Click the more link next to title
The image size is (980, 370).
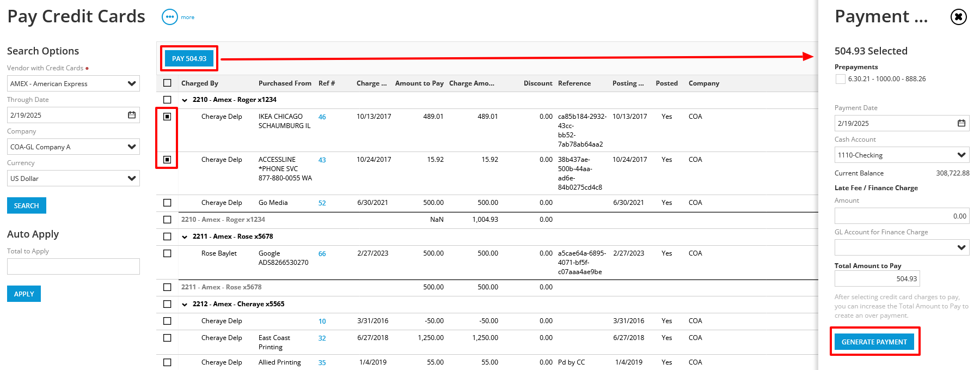tap(188, 17)
